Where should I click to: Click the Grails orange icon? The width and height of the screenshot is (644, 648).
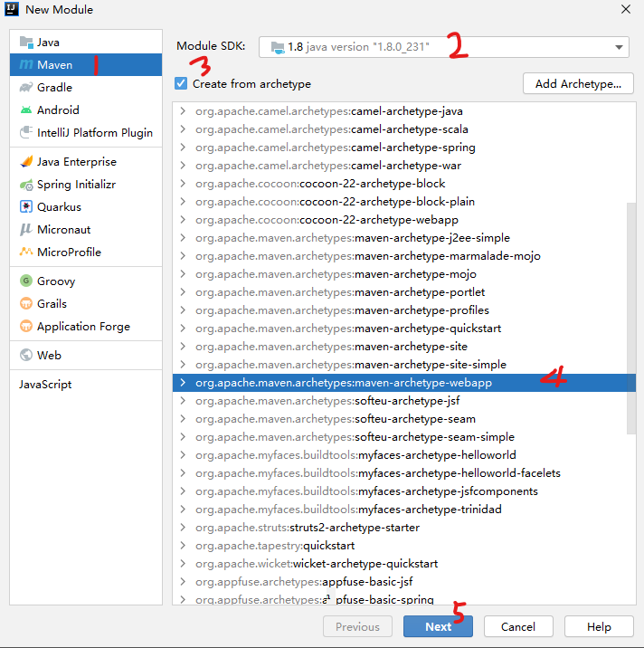(x=26, y=304)
